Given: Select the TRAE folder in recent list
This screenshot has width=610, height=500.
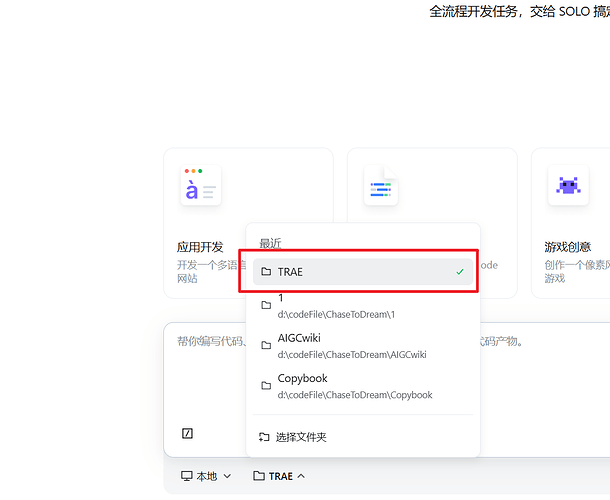Looking at the screenshot, I should click(x=363, y=272).
